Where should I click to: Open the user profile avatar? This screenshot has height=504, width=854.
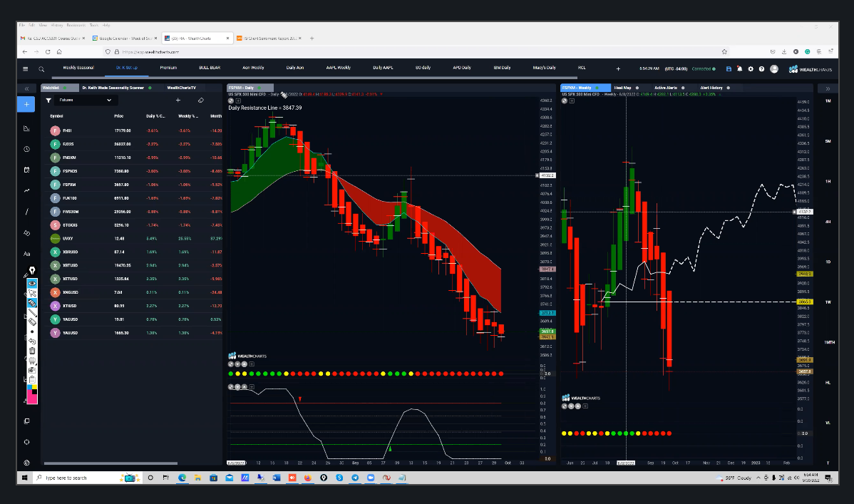pyautogui.click(x=774, y=69)
